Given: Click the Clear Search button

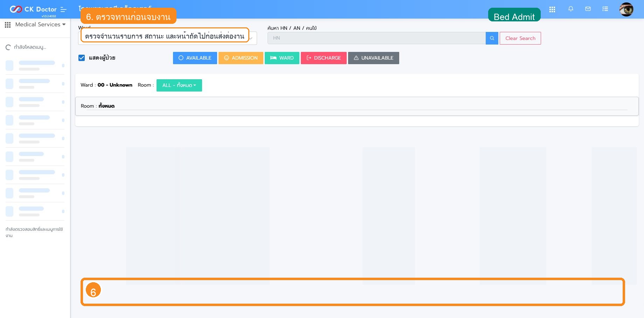Looking at the screenshot, I should pyautogui.click(x=520, y=38).
